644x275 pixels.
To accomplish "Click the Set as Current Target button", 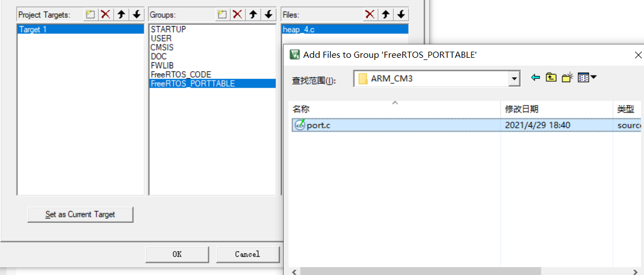I will point(80,214).
